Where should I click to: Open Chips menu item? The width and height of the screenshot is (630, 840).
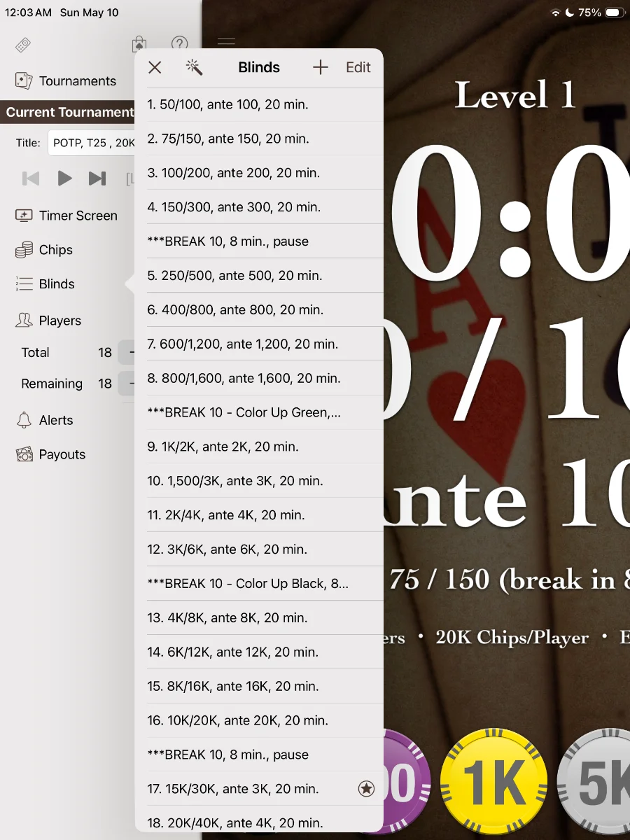[x=44, y=250]
